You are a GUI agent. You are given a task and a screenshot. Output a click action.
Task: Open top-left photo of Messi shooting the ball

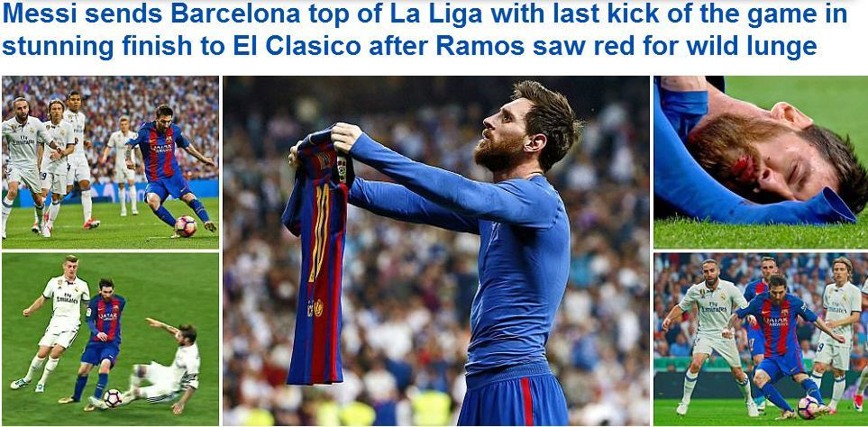110,162
